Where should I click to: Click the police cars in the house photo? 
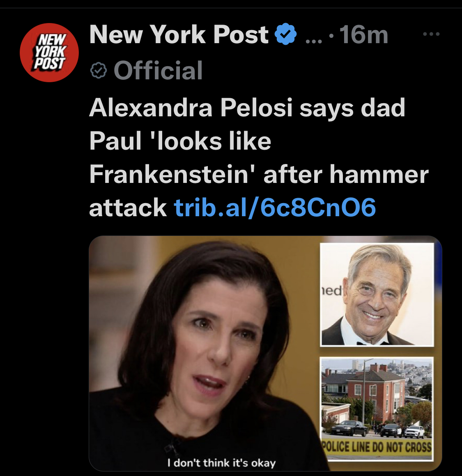point(378,430)
